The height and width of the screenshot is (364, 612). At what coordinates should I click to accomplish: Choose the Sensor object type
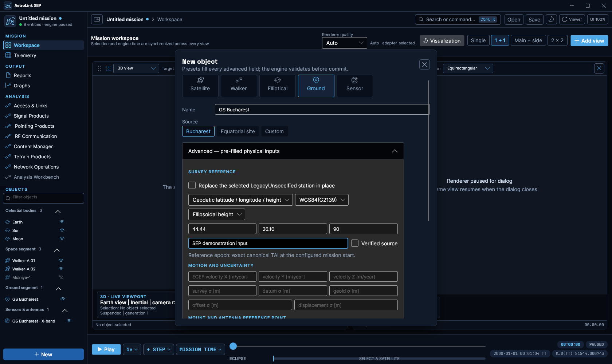[355, 86]
